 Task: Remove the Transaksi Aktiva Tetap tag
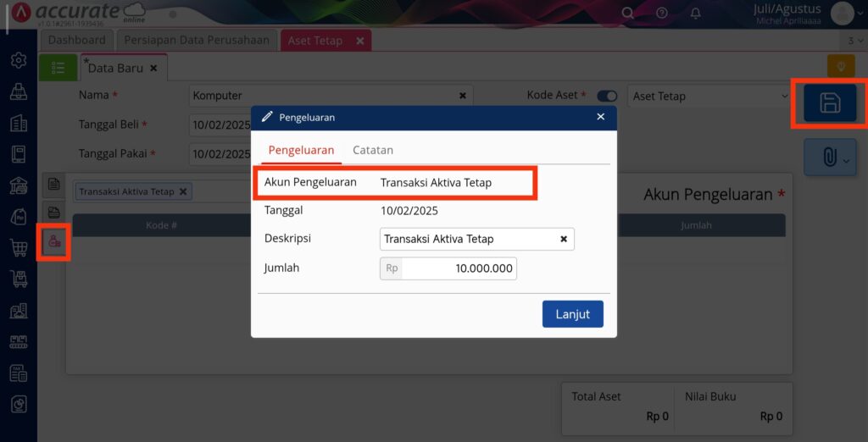click(x=183, y=191)
